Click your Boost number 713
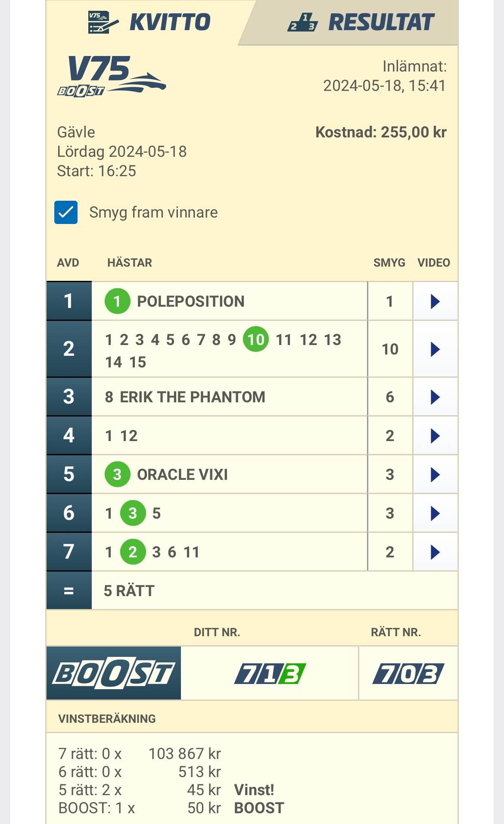 [x=270, y=674]
